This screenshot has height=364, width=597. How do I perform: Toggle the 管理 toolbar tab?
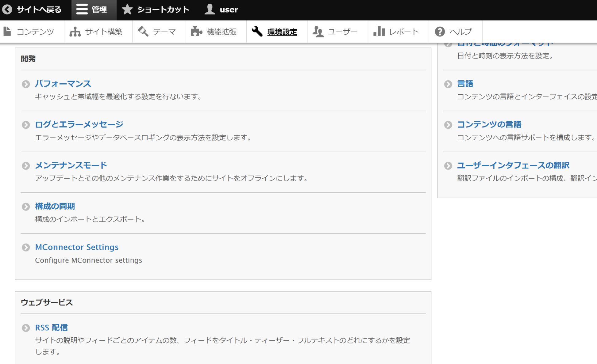click(x=94, y=9)
